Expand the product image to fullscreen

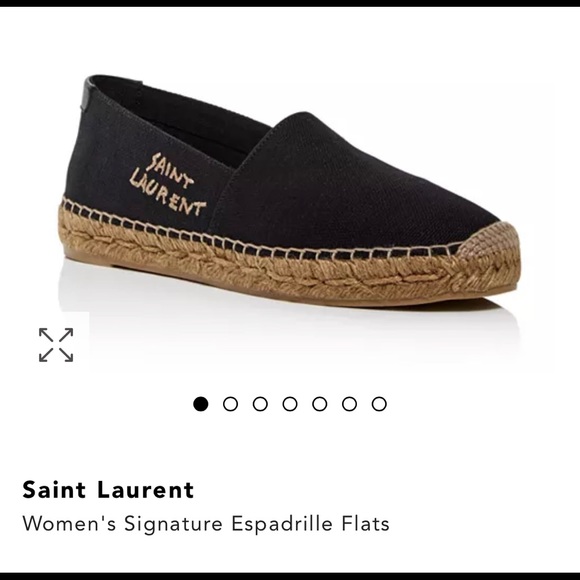(x=56, y=345)
